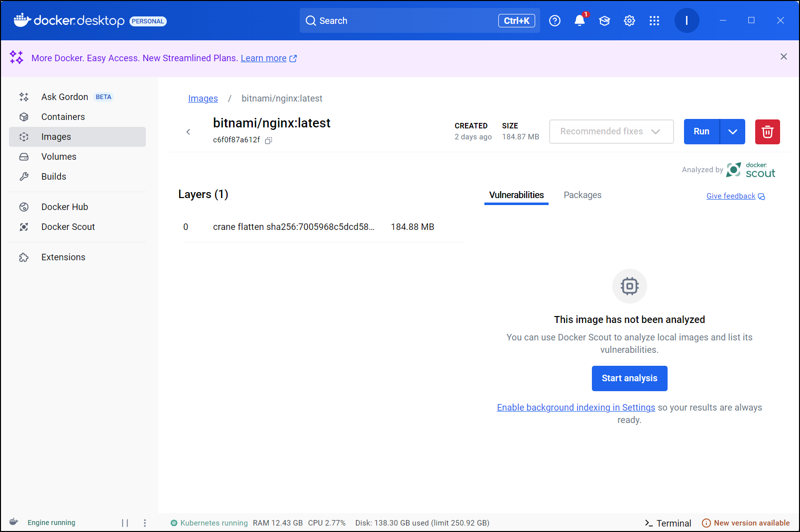The height and width of the screenshot is (532, 800).
Task: Click the bitnami/nginx:latest title
Action: [272, 123]
